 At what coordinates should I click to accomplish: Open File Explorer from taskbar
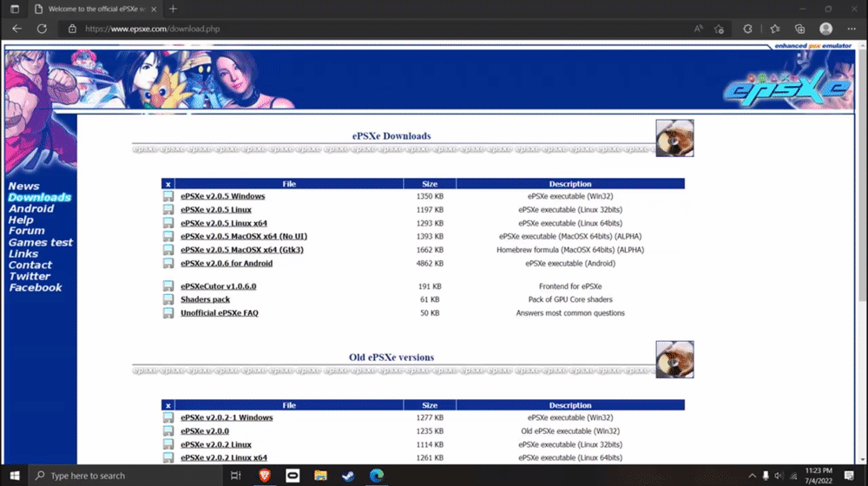click(320, 476)
